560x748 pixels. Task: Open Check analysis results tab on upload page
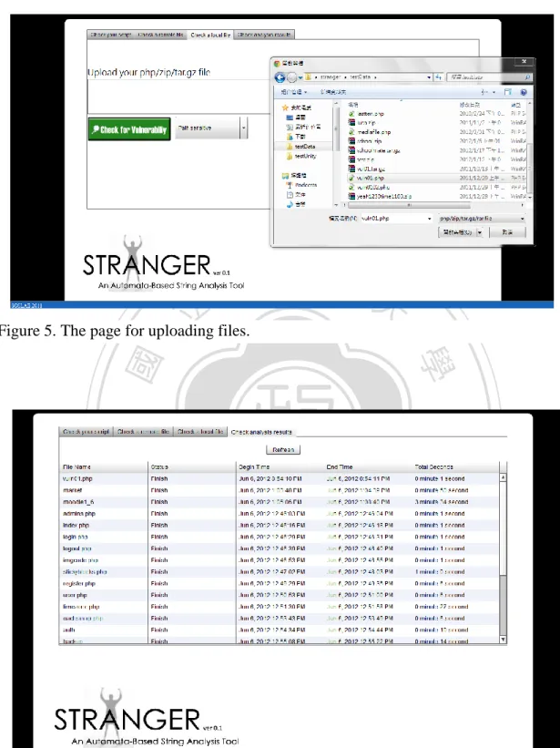[x=264, y=35]
